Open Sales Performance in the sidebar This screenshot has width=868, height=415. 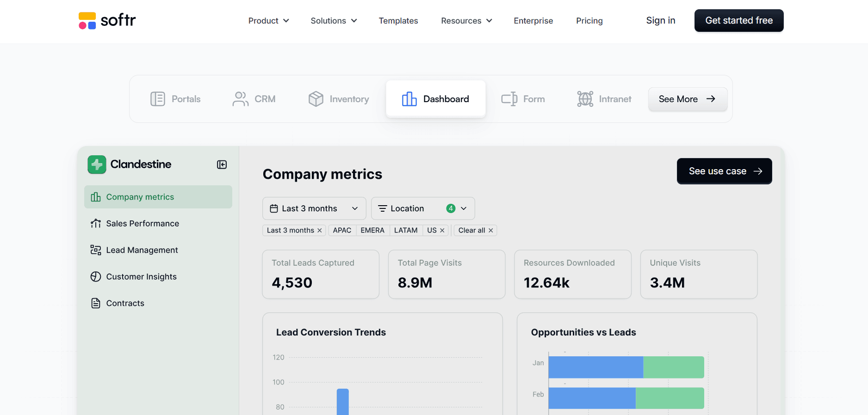[158, 224]
